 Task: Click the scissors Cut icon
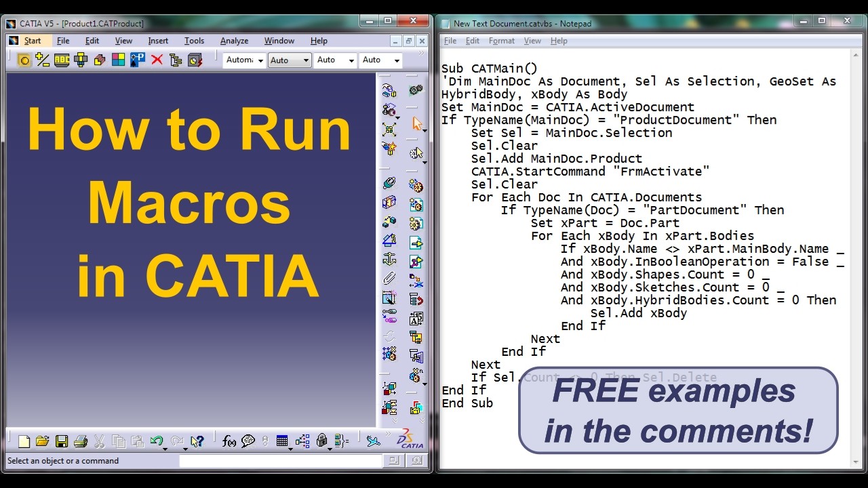click(99, 442)
